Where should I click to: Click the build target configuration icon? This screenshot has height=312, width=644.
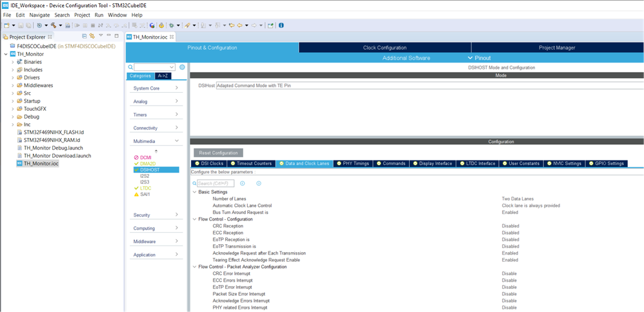(x=39, y=25)
